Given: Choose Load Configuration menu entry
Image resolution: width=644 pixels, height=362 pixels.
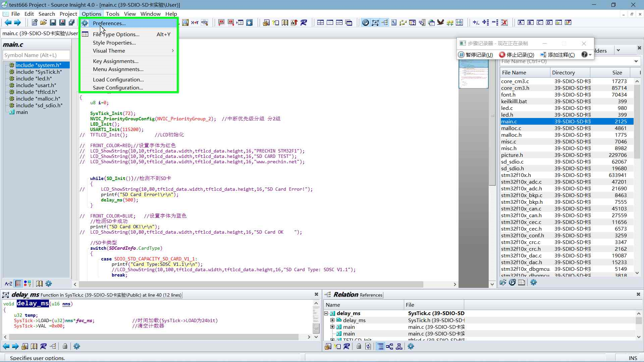Looking at the screenshot, I should tap(129, 80).
